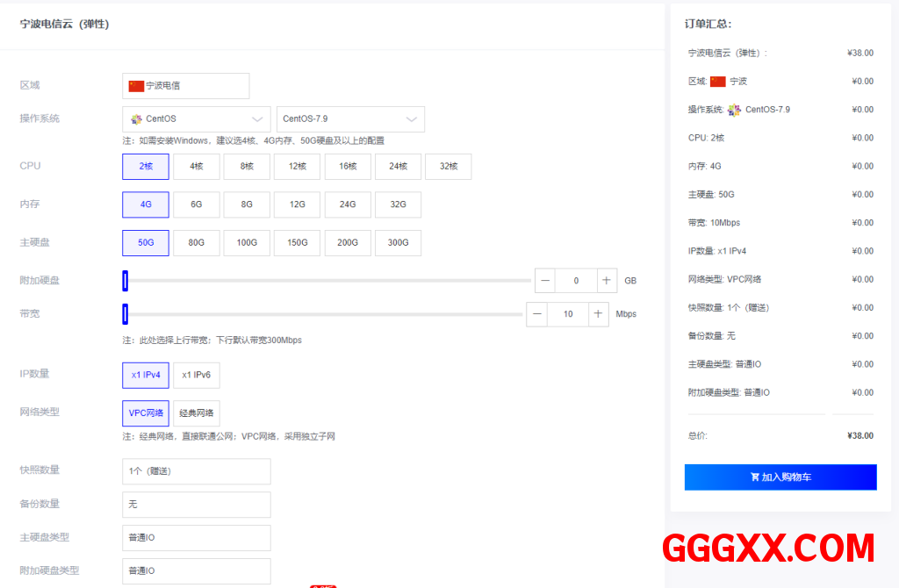The height and width of the screenshot is (588, 899).
Task: Decrease bandwidth with the minus icon
Action: [x=537, y=313]
